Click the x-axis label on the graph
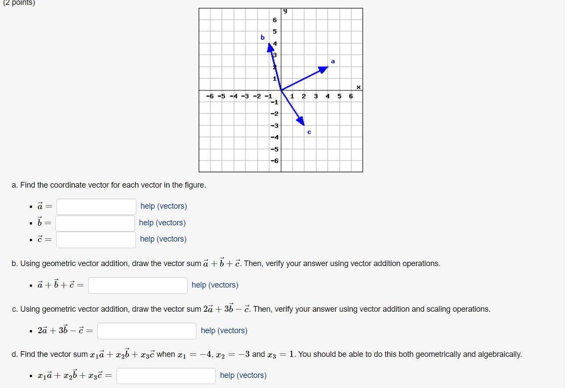Viewport: 588px width, 388px height. (x=359, y=86)
